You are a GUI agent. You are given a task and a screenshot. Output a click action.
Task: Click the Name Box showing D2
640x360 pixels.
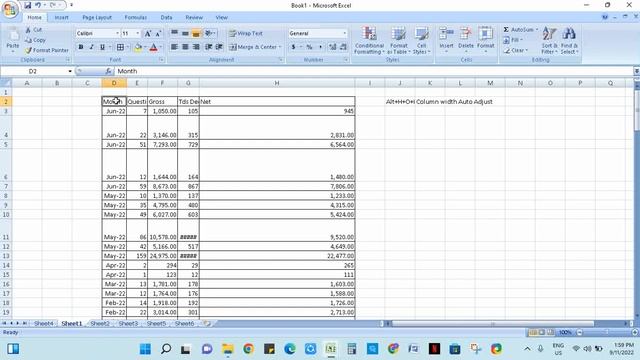coord(36,71)
